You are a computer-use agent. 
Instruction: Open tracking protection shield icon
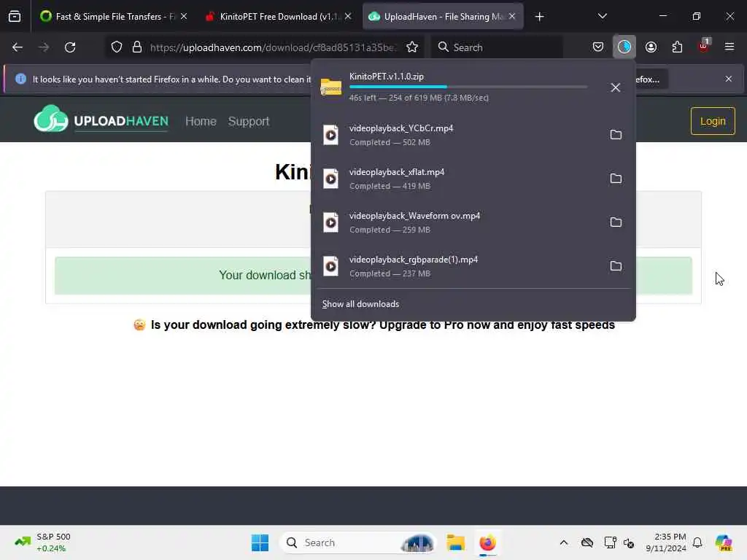pyautogui.click(x=117, y=47)
